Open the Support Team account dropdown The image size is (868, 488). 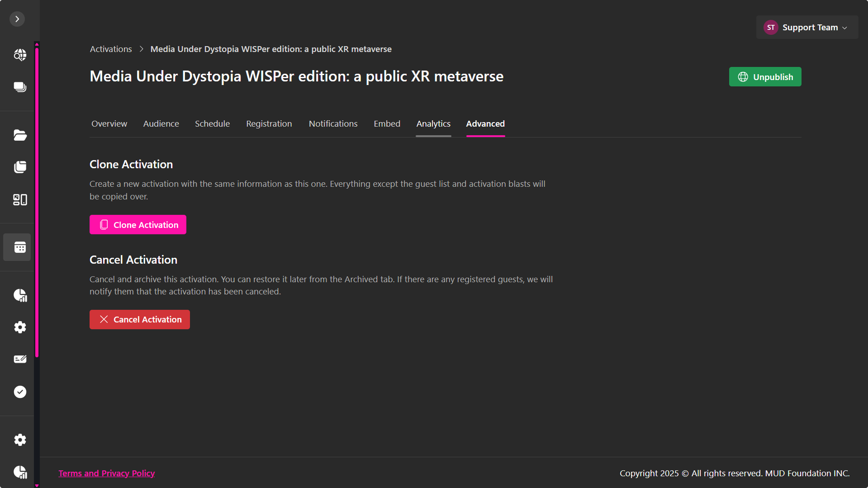[806, 28]
